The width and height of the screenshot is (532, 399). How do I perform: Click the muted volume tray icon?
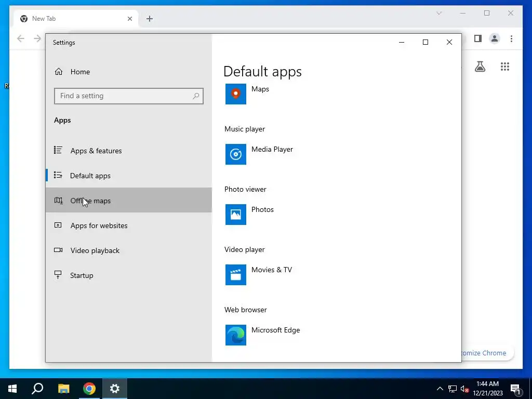coord(464,389)
